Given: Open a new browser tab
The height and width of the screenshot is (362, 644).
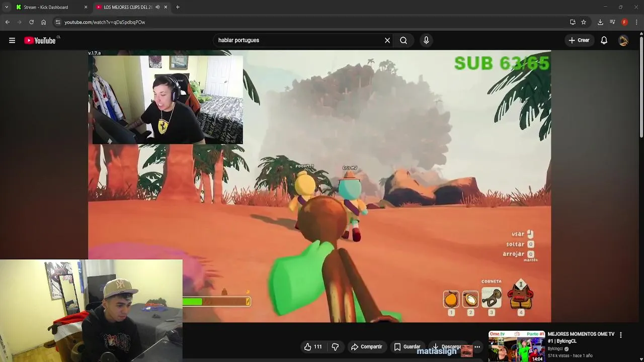Looking at the screenshot, I should click(178, 7).
